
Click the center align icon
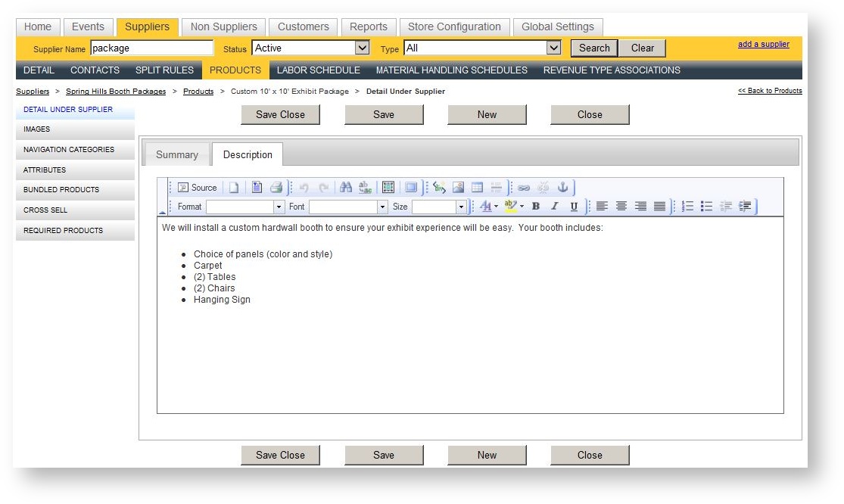[621, 207]
